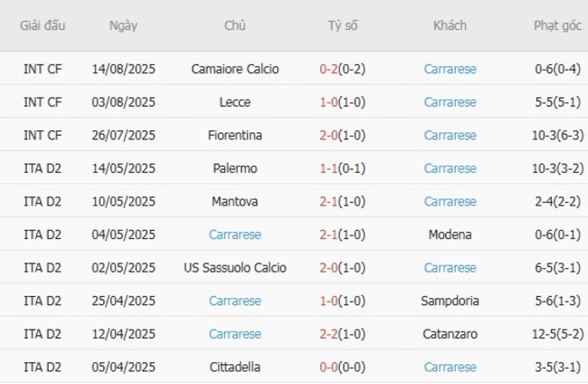Image resolution: width=588 pixels, height=384 pixels.
Task: Click the 12-5 corner stat for Catanzaro match
Action: pyautogui.click(x=547, y=334)
